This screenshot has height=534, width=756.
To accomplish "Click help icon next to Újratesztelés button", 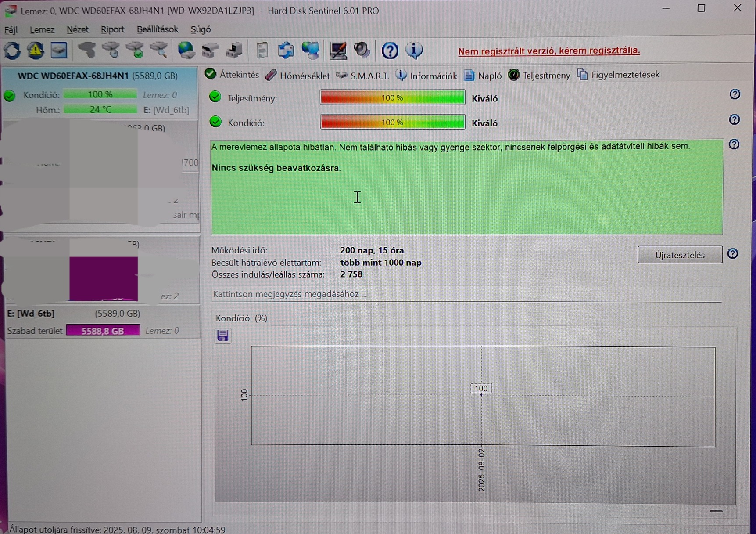I will (x=732, y=254).
